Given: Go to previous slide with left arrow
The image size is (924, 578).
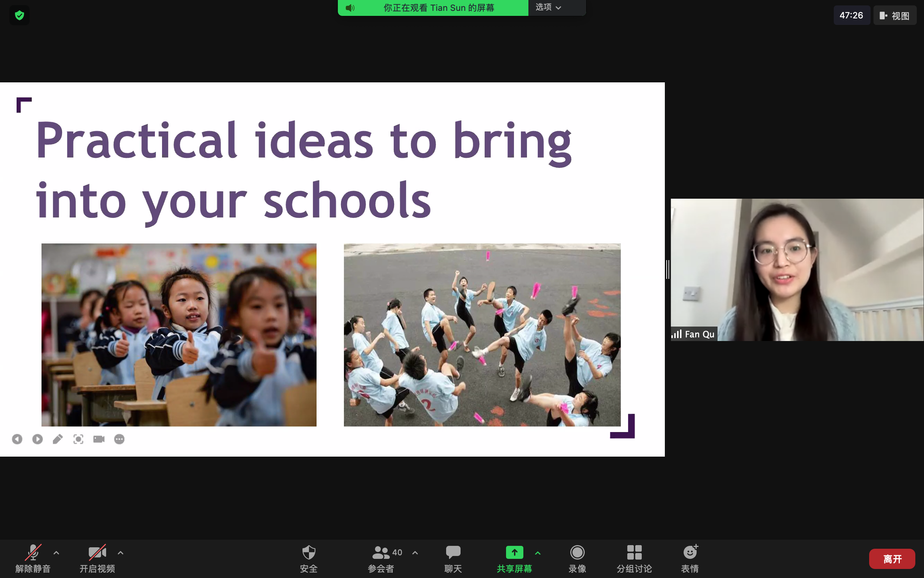Looking at the screenshot, I should (17, 439).
